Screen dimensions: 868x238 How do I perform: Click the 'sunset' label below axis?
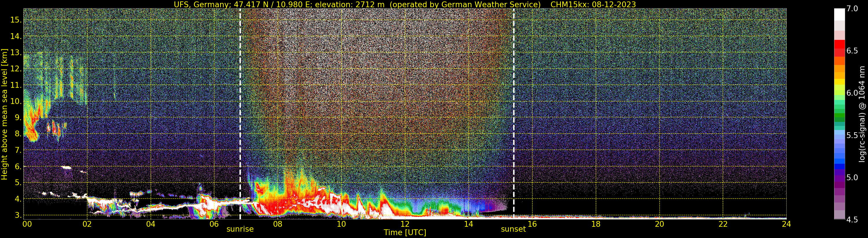(x=513, y=229)
